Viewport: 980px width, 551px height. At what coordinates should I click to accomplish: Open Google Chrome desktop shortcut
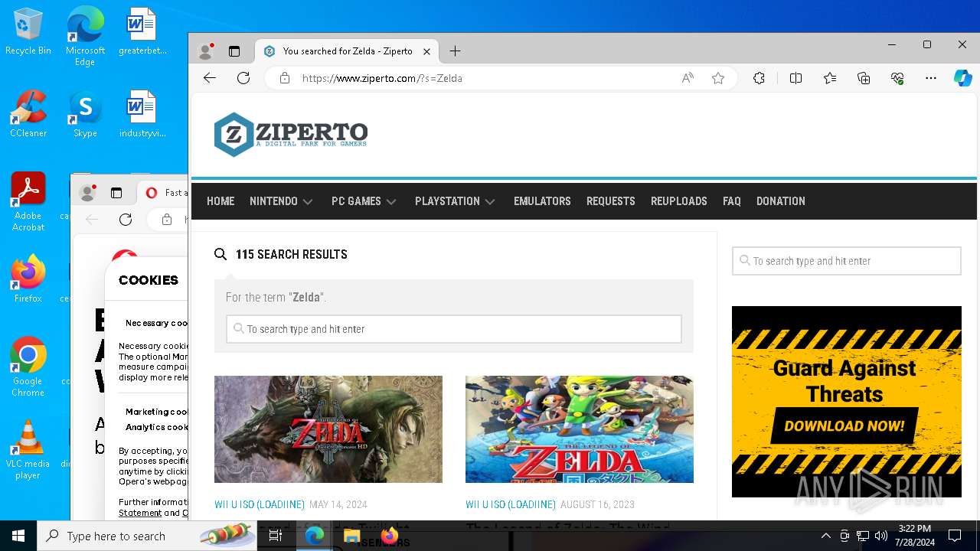[x=28, y=367]
